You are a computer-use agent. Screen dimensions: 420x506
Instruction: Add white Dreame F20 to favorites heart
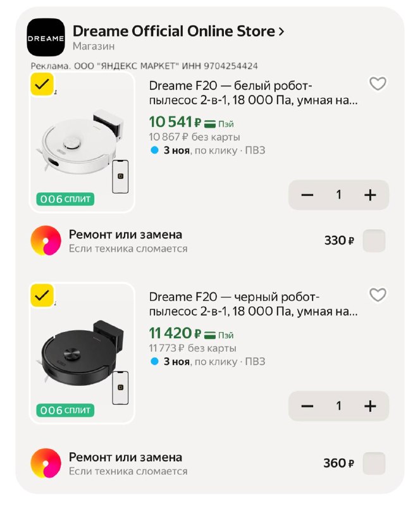(x=378, y=83)
